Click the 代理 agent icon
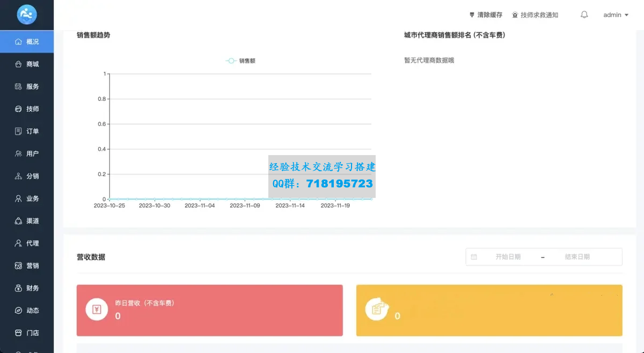 pos(18,243)
